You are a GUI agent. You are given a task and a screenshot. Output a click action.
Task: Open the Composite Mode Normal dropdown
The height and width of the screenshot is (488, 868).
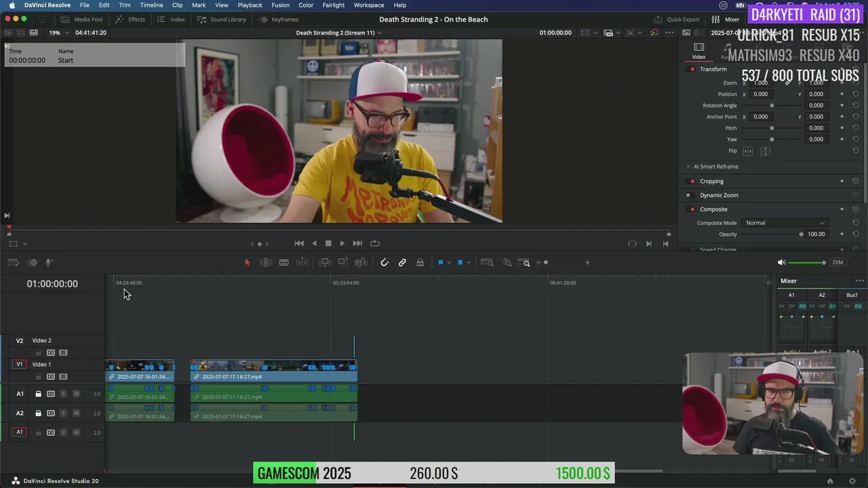click(785, 223)
